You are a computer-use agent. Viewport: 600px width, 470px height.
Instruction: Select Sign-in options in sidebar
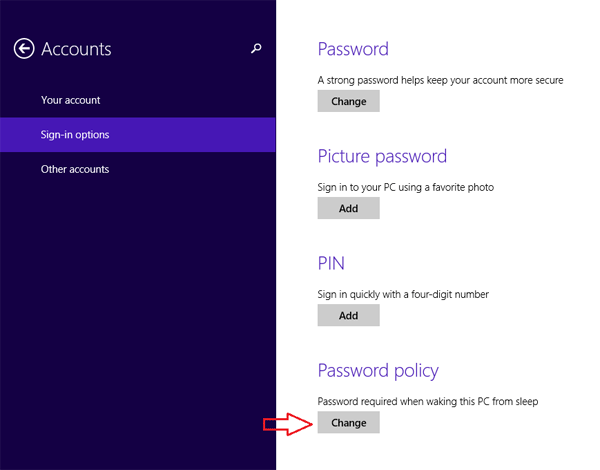(x=75, y=135)
